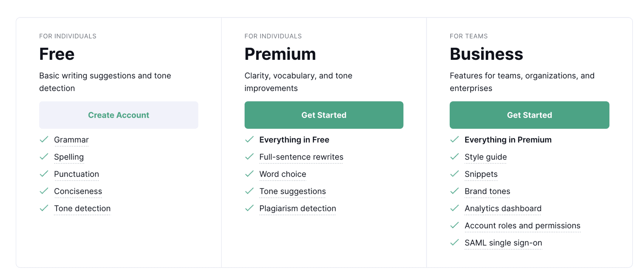The height and width of the screenshot is (277, 644).
Task: Click the checkmark beside Brand tones
Action: point(454,191)
